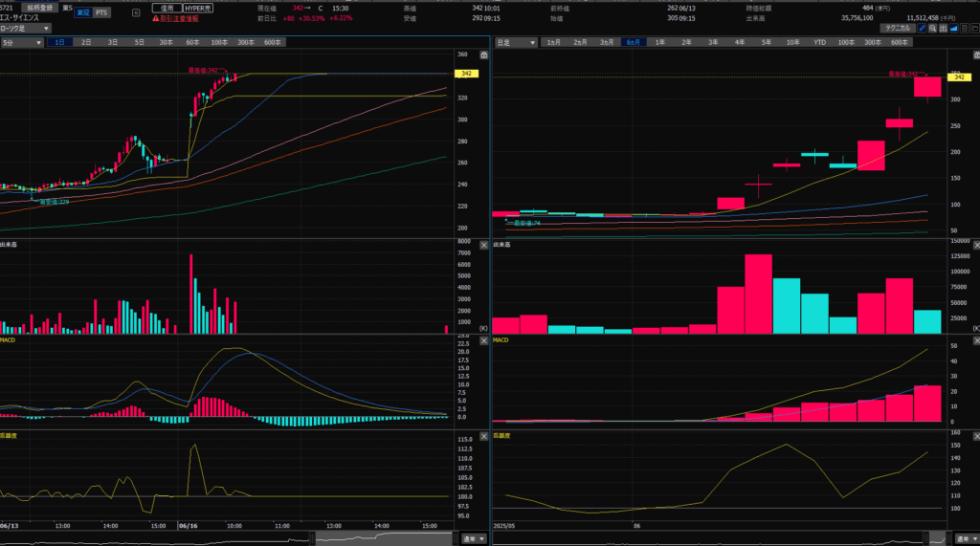Select the 1年 range tab
Viewport: 980px width, 546px height.
tap(660, 42)
